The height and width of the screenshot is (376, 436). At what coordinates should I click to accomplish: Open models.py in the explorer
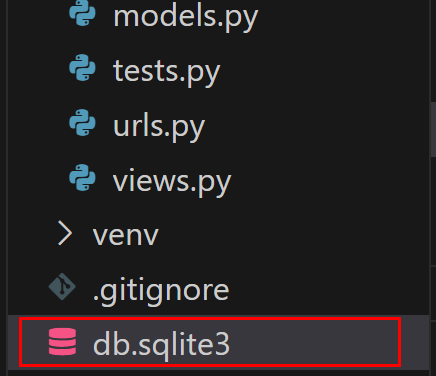[186, 17]
